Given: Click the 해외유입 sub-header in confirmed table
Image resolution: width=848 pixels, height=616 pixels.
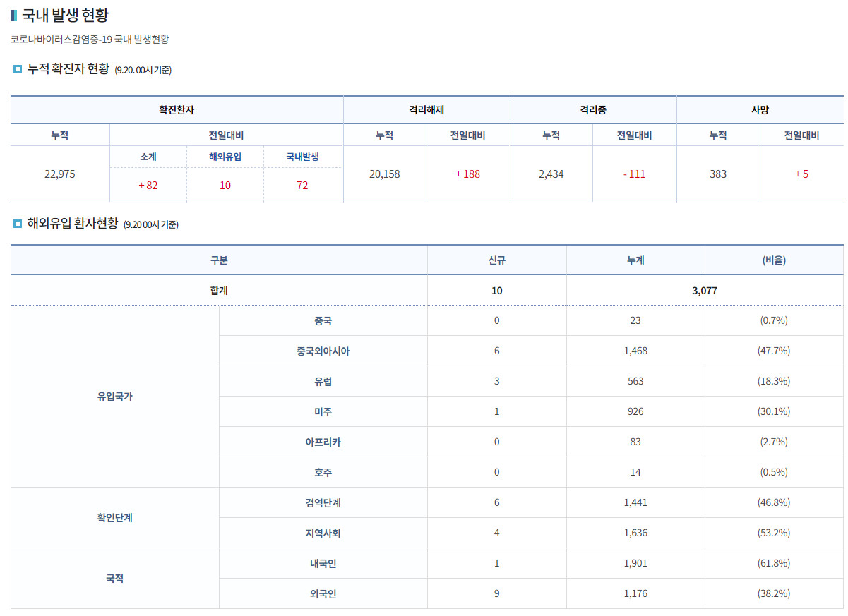Looking at the screenshot, I should point(225,157).
